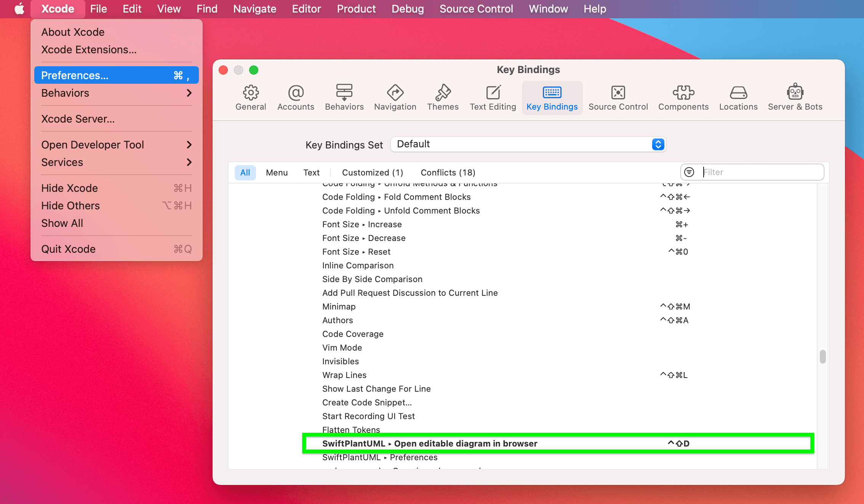Select the Server & Bots preferences icon

795,98
